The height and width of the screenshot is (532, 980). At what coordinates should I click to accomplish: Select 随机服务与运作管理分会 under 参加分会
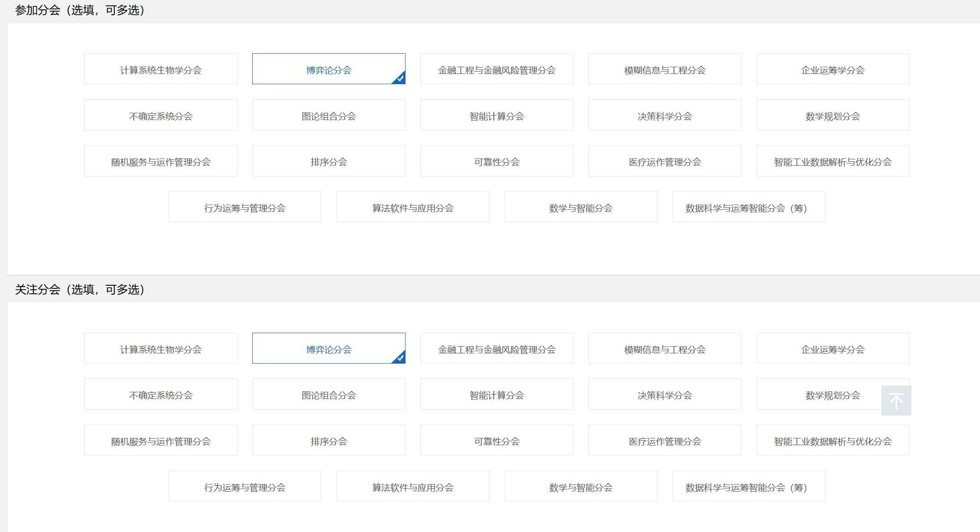[x=160, y=161]
